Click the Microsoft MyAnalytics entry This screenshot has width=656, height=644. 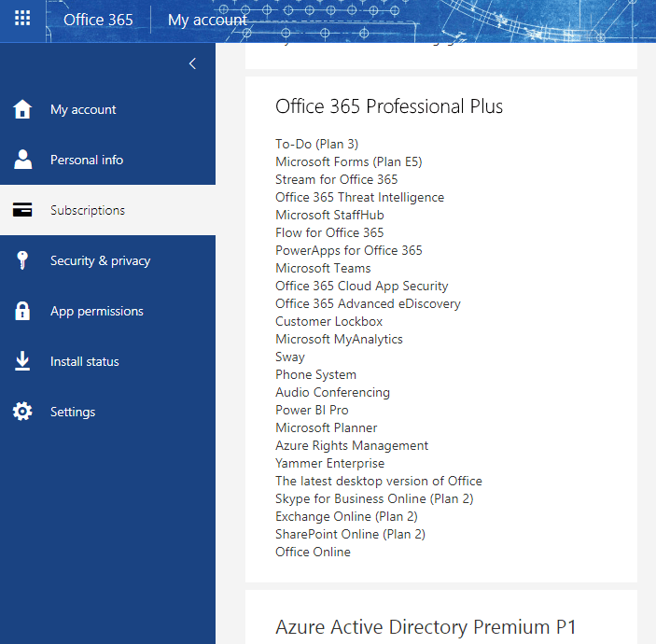(339, 339)
